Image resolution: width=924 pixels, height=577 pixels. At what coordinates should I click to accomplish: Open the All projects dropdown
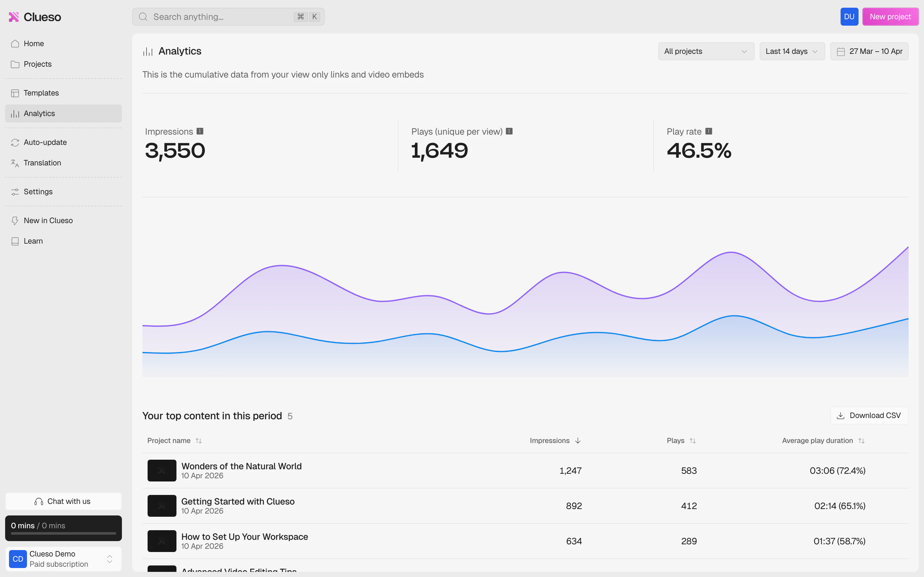(x=706, y=52)
